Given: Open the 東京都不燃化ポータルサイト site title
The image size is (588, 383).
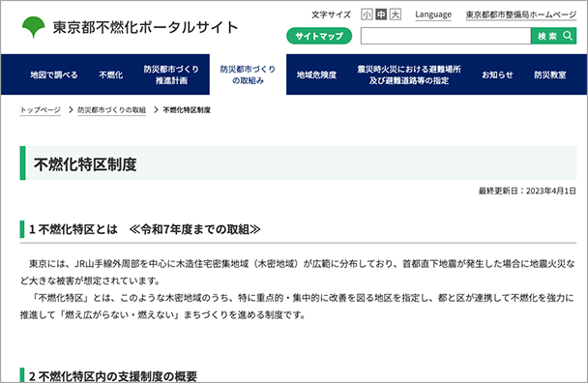Looking at the screenshot, I should tap(145, 27).
